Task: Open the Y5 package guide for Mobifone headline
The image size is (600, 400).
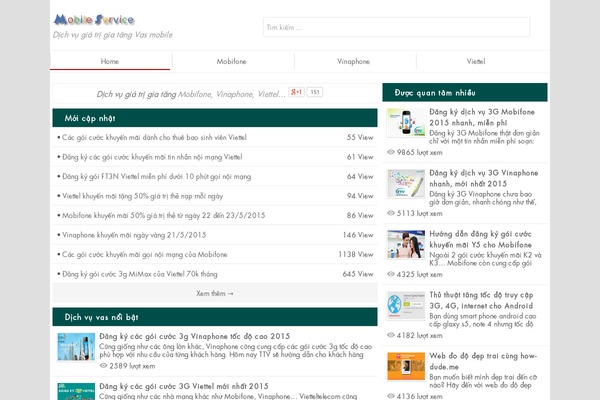Action: (480, 239)
